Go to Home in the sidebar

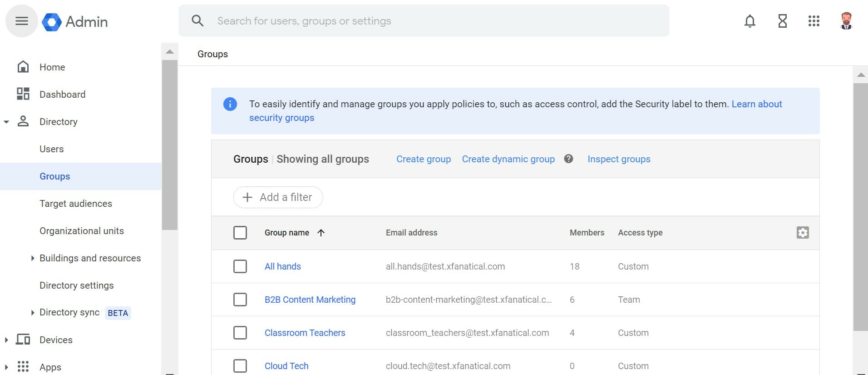point(52,67)
